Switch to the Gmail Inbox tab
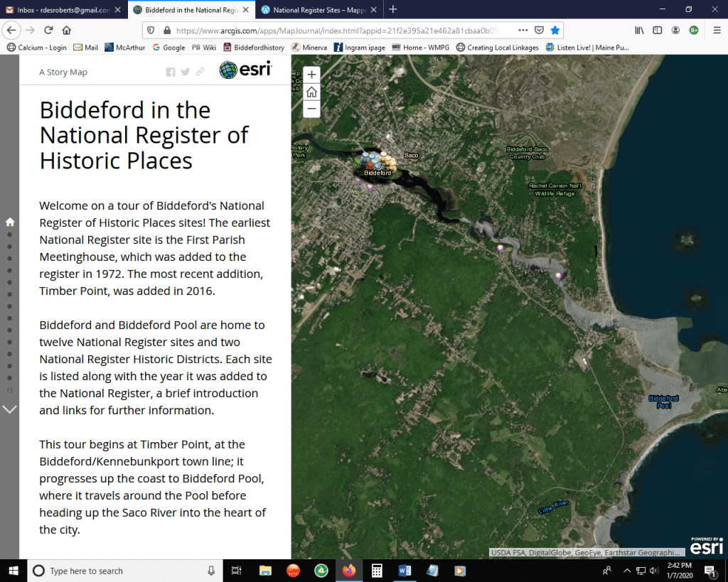728x582 pixels. tap(63, 10)
